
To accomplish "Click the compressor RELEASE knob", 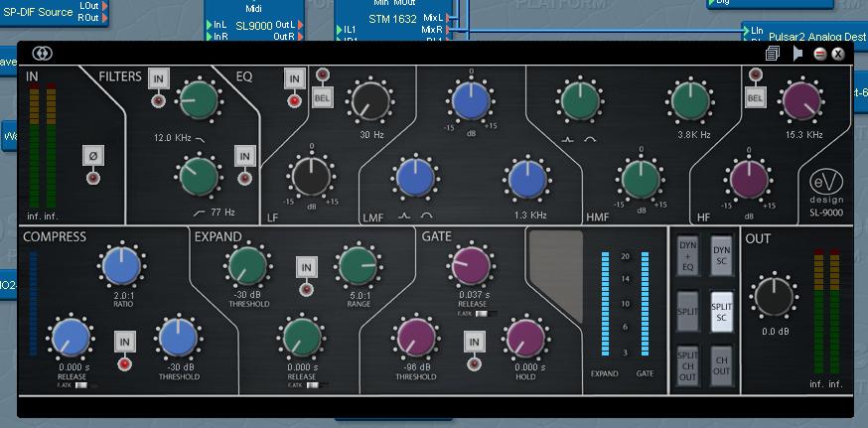I will click(x=71, y=337).
